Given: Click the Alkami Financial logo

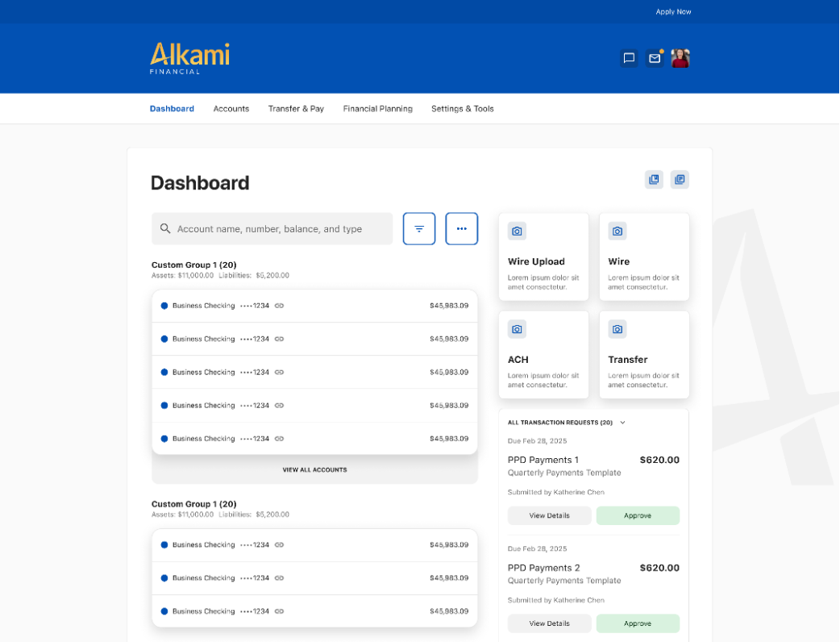Looking at the screenshot, I should (189, 58).
